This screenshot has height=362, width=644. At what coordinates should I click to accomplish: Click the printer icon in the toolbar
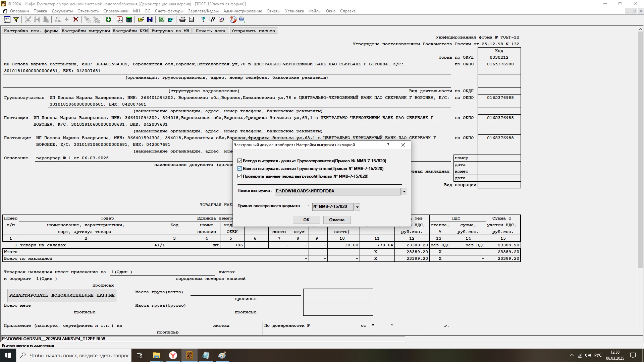tap(182, 20)
